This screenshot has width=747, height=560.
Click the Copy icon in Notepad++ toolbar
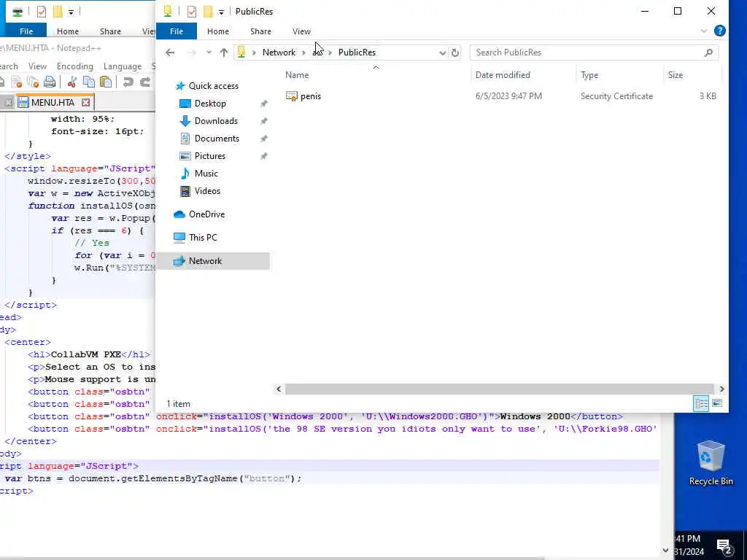(x=88, y=82)
